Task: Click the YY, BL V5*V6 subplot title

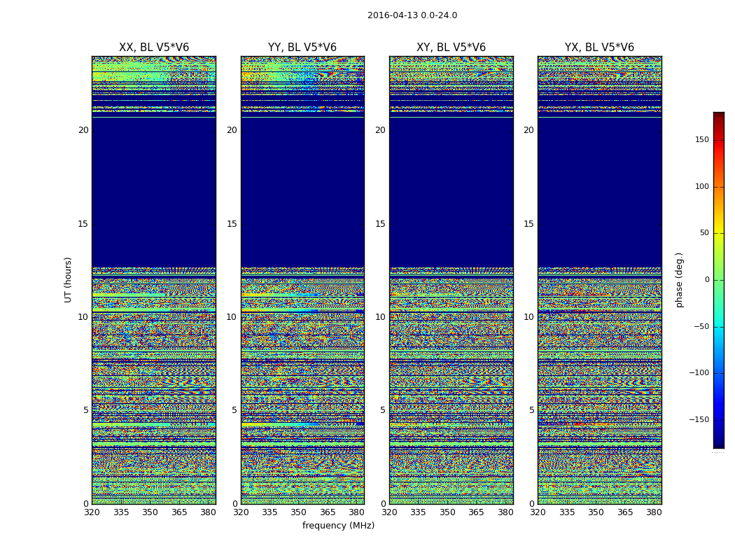Action: point(302,48)
